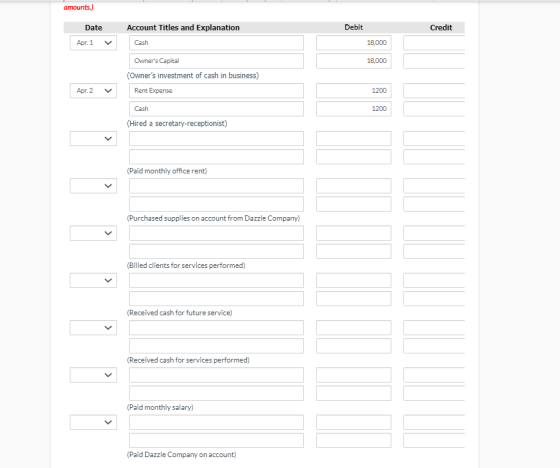560x468 pixels.
Task: Click first debit field for Paid Dazzle Company entry
Action: point(354,422)
